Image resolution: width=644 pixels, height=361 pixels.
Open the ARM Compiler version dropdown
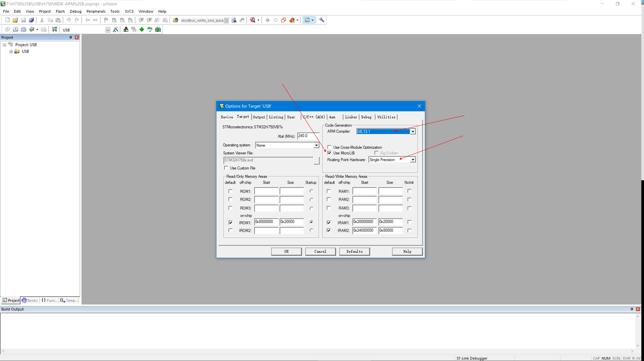[x=413, y=132]
